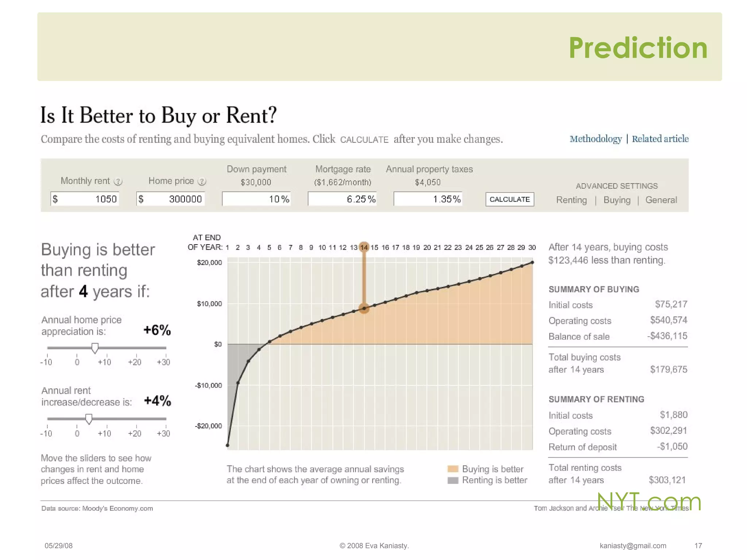Click the Calculate button
Viewport: 747px width, 560px height.
510,199
